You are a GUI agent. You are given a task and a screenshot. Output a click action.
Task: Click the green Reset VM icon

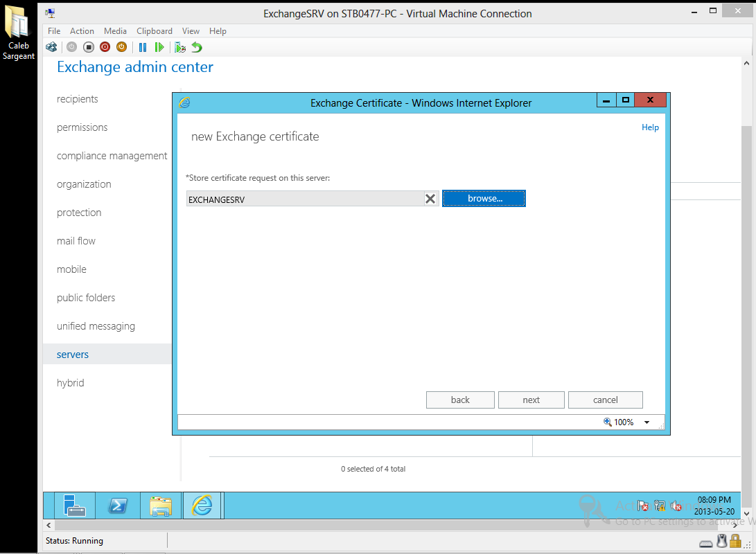159,47
